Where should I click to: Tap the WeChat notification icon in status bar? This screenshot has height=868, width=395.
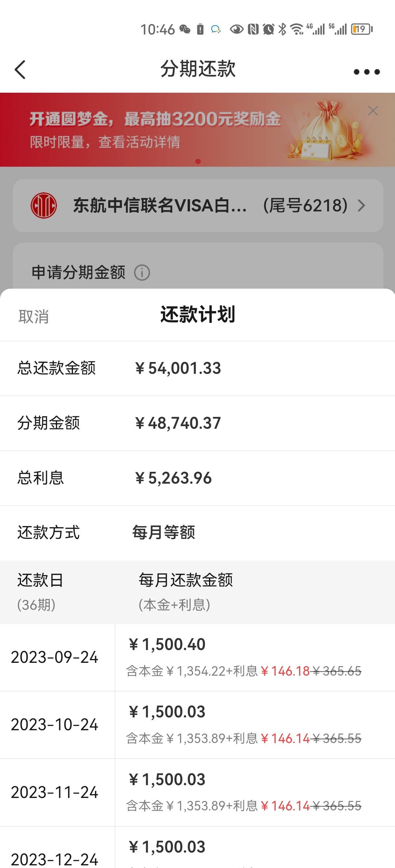point(185,29)
